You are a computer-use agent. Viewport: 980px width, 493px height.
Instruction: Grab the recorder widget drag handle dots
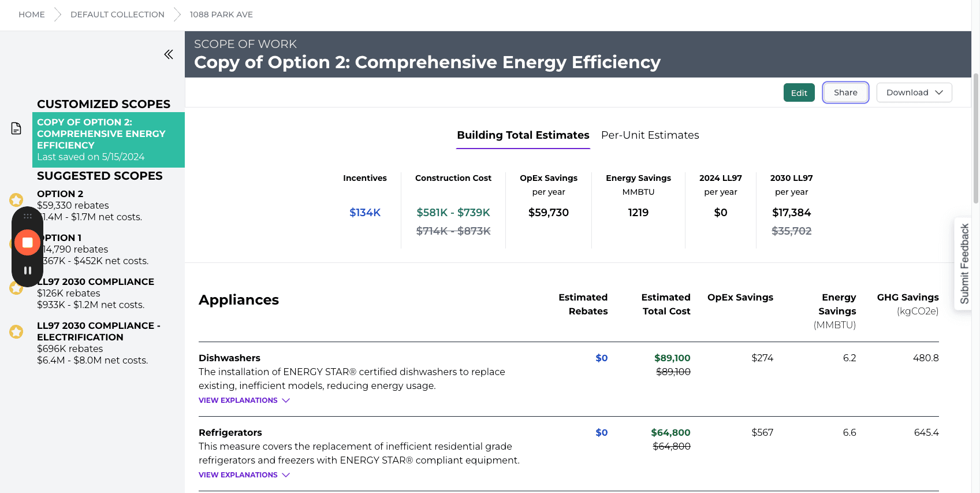coord(27,216)
